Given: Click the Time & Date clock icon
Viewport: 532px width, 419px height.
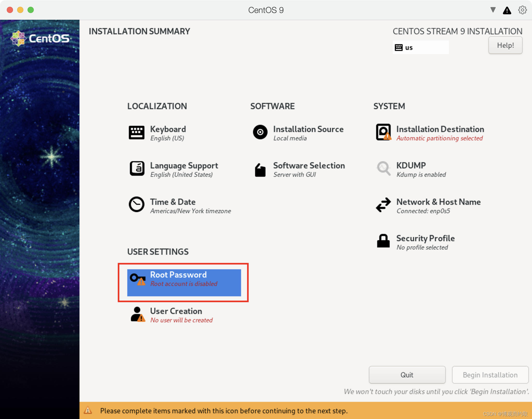Looking at the screenshot, I should coord(137,204).
